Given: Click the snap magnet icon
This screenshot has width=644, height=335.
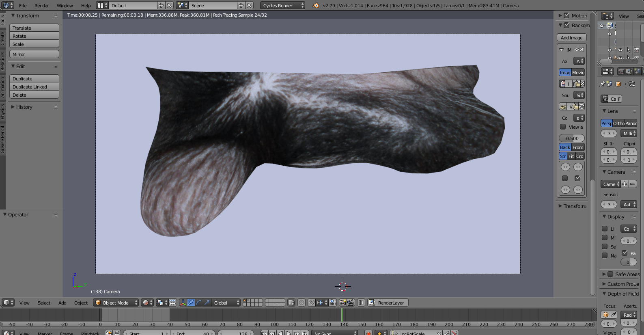Looking at the screenshot, I should (311, 303).
